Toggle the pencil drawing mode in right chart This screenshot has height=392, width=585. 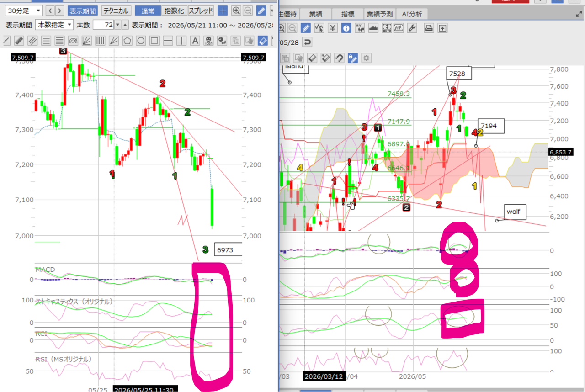[306, 28]
